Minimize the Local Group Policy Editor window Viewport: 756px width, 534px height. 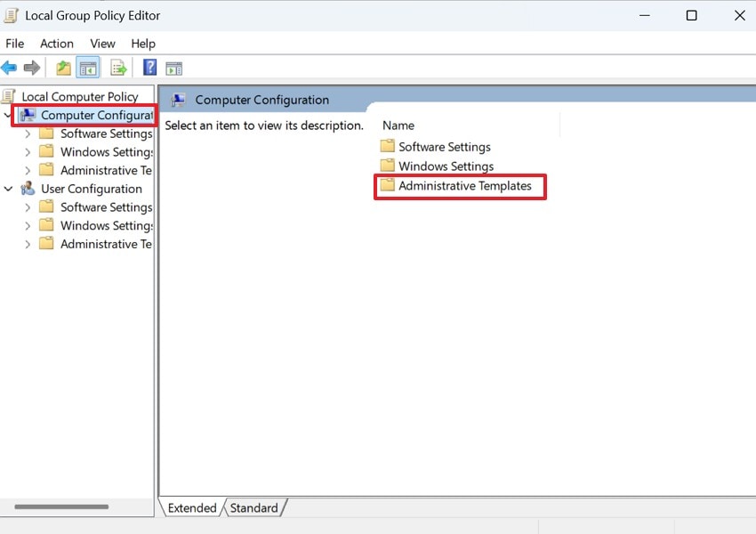pos(645,15)
